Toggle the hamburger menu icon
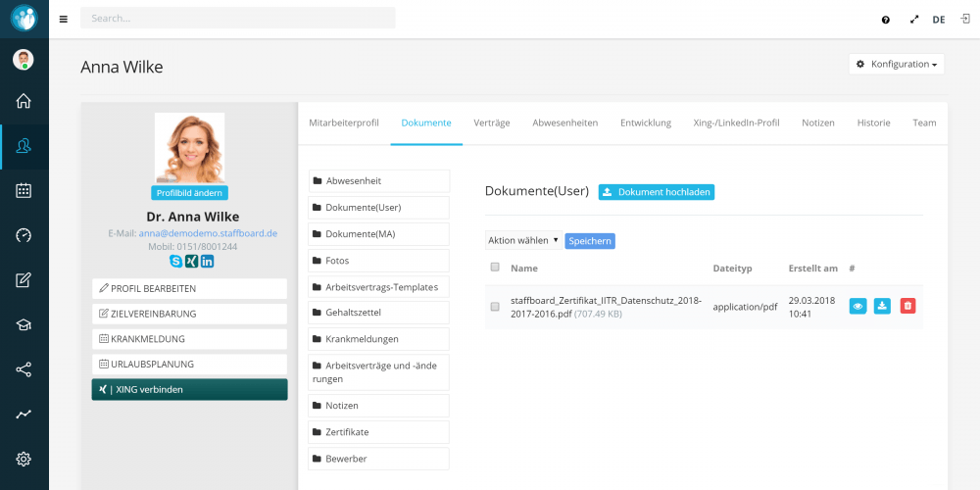 [63, 19]
